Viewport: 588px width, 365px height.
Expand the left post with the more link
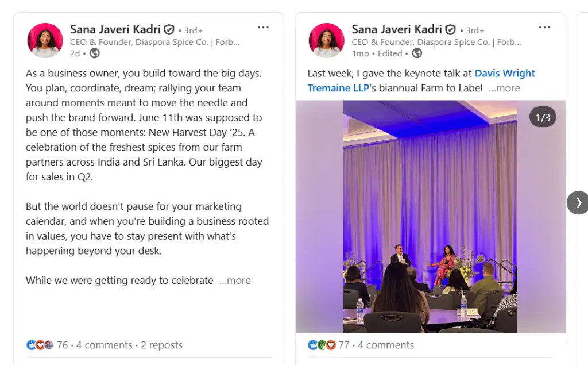[x=235, y=281]
